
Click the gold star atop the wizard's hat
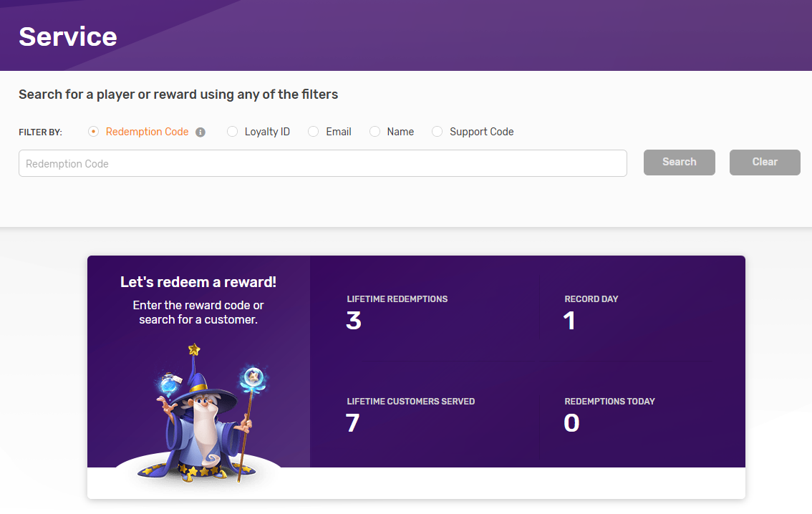point(193,349)
